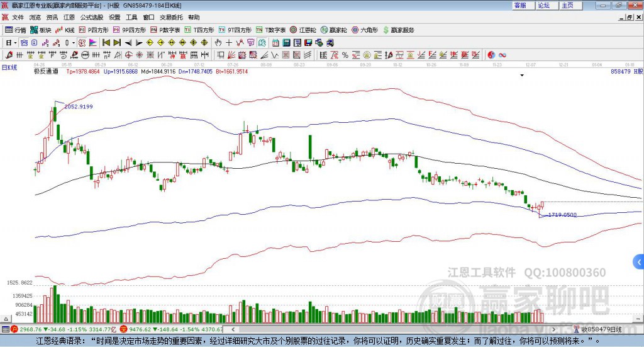Click the infinity loop icon
Screen dimensions: 644x347
point(502,55)
